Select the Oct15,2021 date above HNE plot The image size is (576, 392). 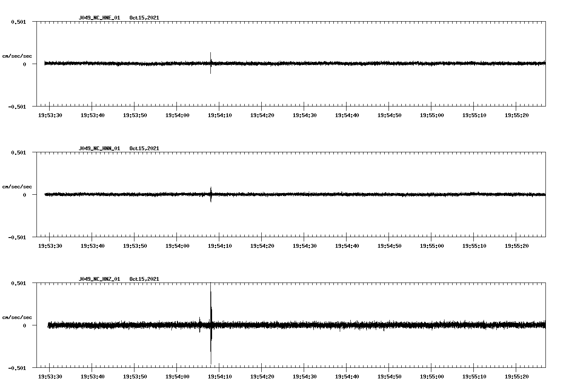(144, 18)
